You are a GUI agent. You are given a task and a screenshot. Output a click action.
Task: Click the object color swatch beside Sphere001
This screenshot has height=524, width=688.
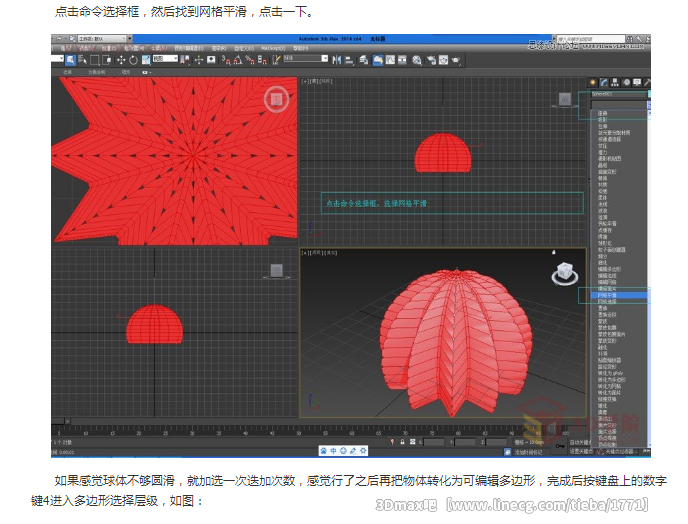649,94
